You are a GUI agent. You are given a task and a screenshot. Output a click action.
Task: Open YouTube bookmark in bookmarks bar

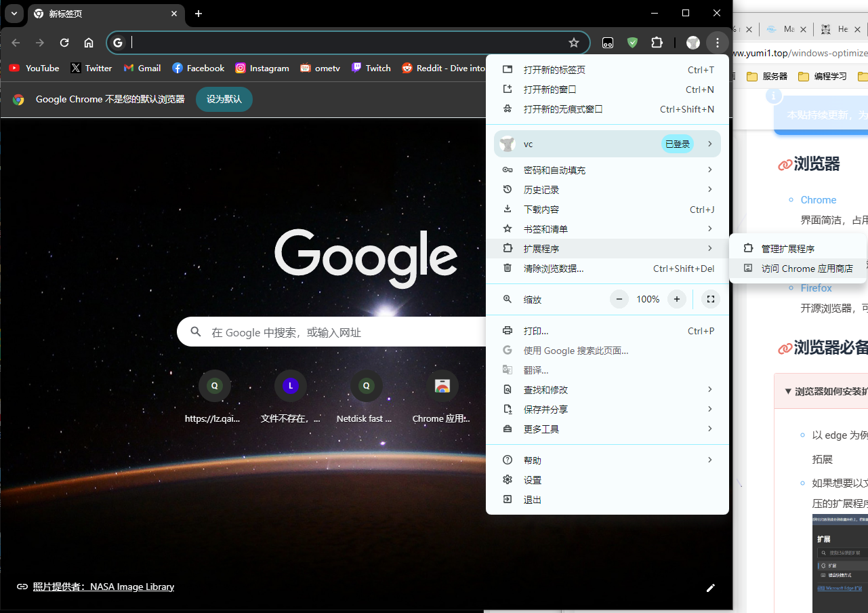34,68
